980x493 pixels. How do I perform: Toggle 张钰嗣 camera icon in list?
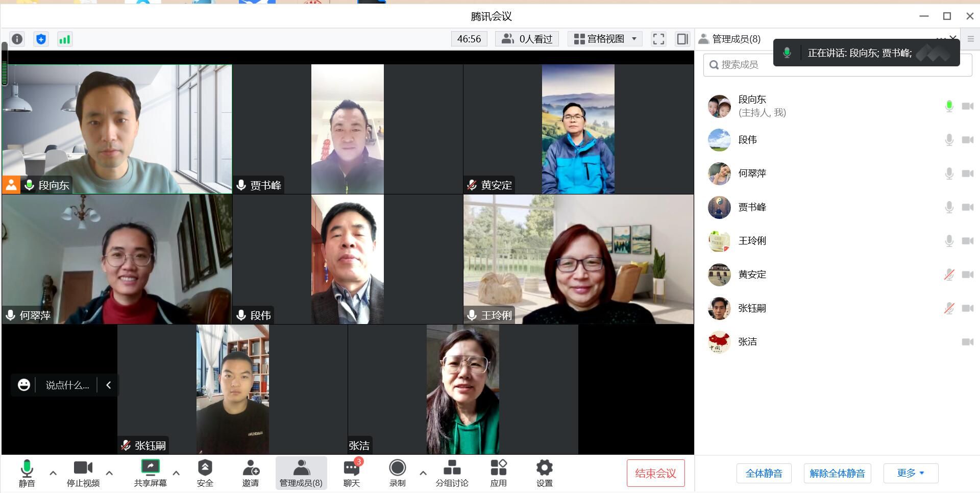click(x=968, y=308)
